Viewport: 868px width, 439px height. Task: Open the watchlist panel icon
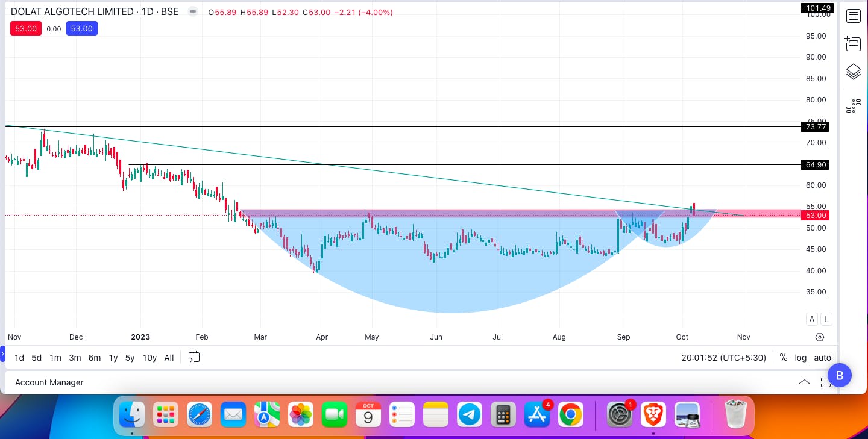click(x=853, y=16)
